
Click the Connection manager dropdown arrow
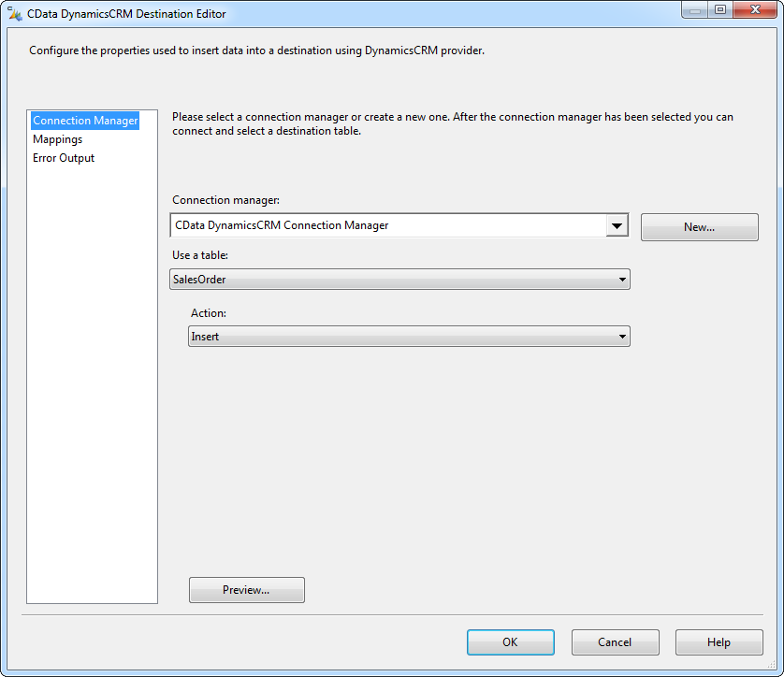point(617,225)
